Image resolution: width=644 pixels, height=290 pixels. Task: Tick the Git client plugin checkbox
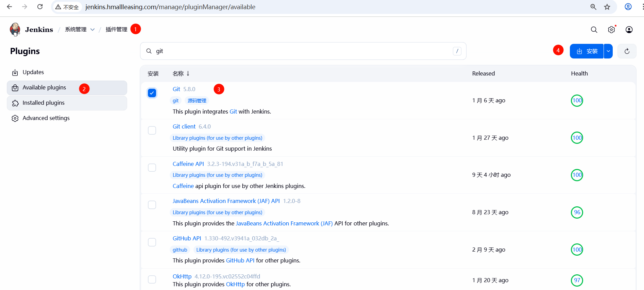pyautogui.click(x=152, y=131)
